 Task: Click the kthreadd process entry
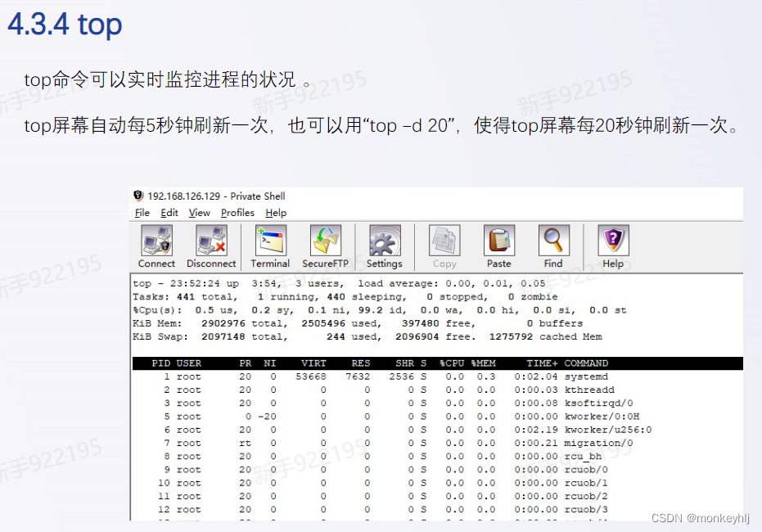(x=327, y=390)
